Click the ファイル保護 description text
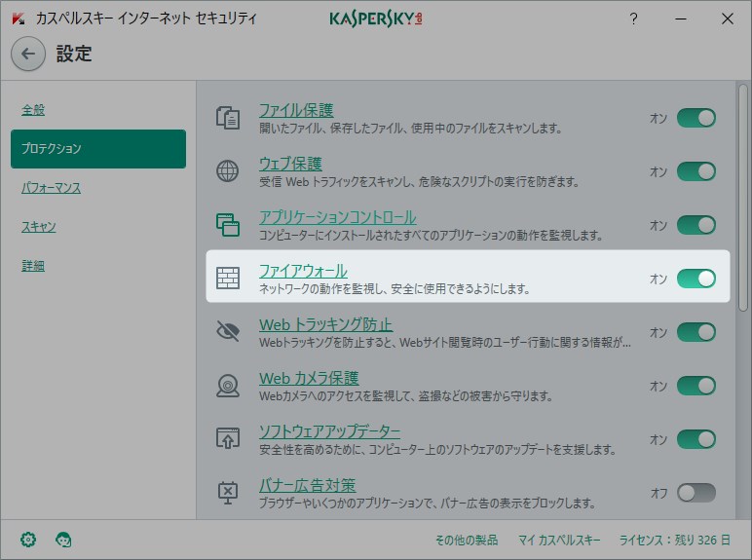752x560 pixels. (410, 128)
